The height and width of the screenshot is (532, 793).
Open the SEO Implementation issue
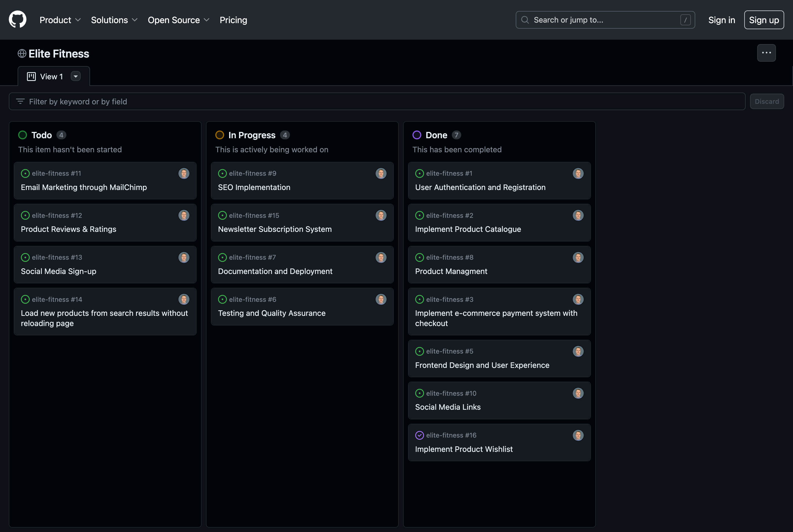coord(254,187)
